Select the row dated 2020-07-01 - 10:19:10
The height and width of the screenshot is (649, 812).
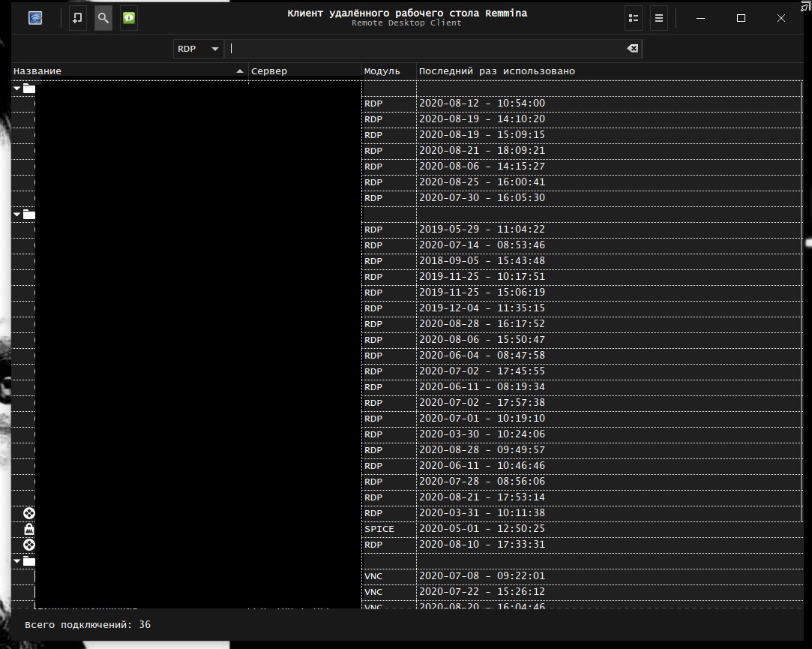tap(407, 419)
